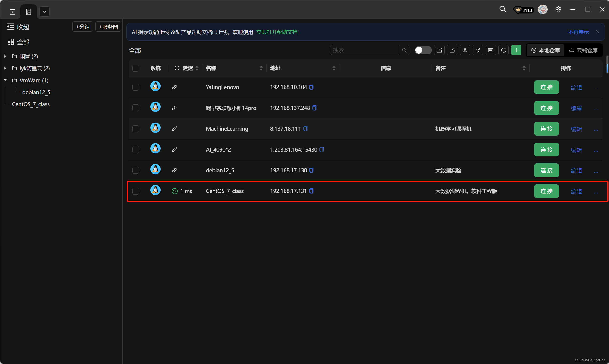The height and width of the screenshot is (364, 609).
Task: Click the export icon in list toolbar
Action: pyautogui.click(x=439, y=50)
